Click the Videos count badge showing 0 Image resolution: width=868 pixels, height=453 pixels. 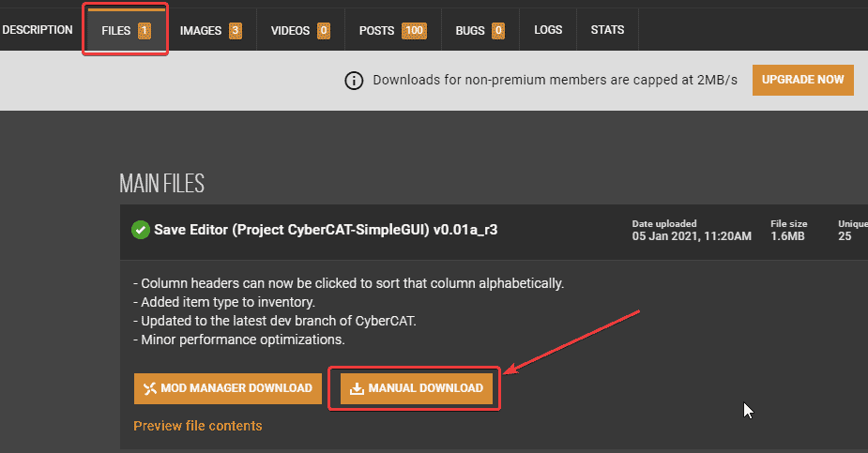tap(324, 30)
